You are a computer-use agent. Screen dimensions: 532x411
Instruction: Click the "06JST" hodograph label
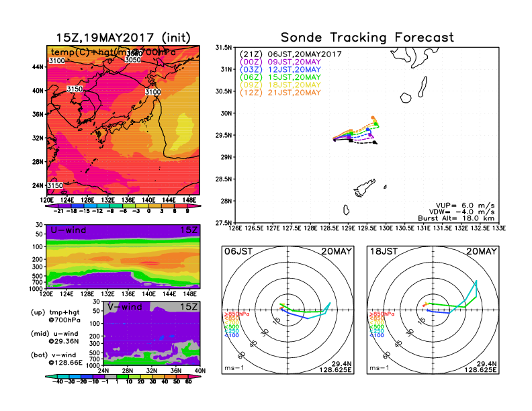tap(238, 252)
